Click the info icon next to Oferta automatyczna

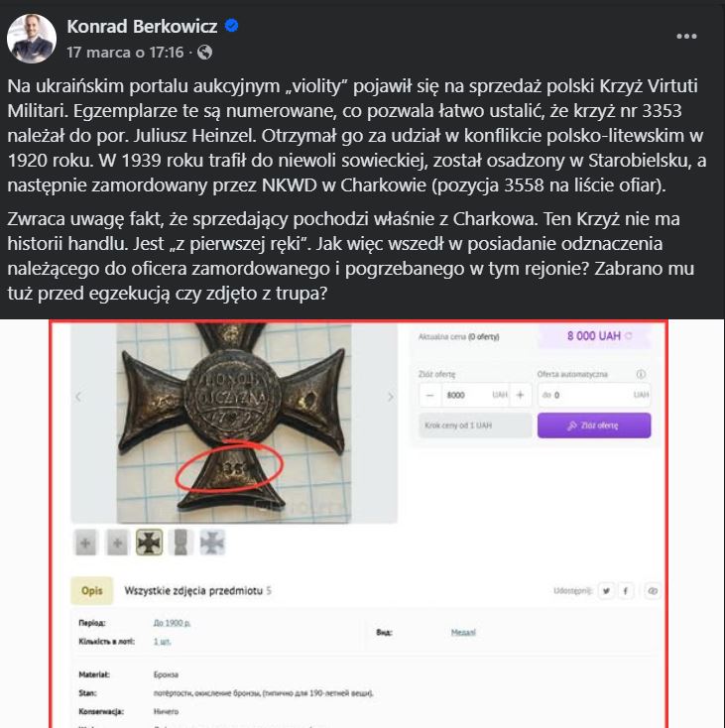(641, 375)
